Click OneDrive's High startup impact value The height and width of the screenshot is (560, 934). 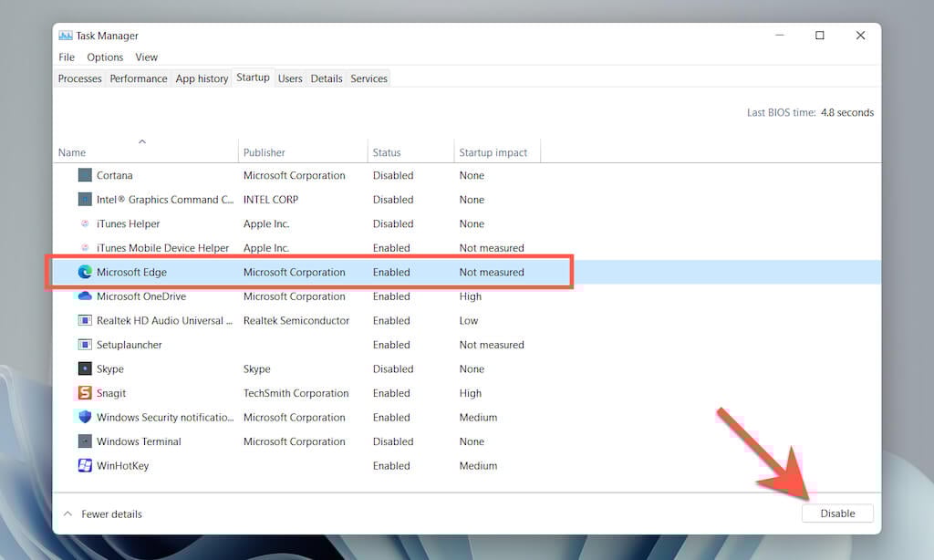pyautogui.click(x=470, y=296)
